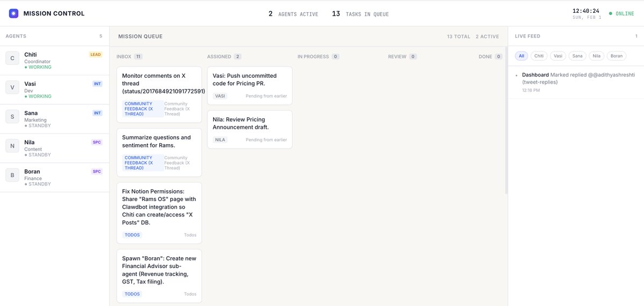Click the LIVE FEED heading
644x306 pixels.
(528, 36)
